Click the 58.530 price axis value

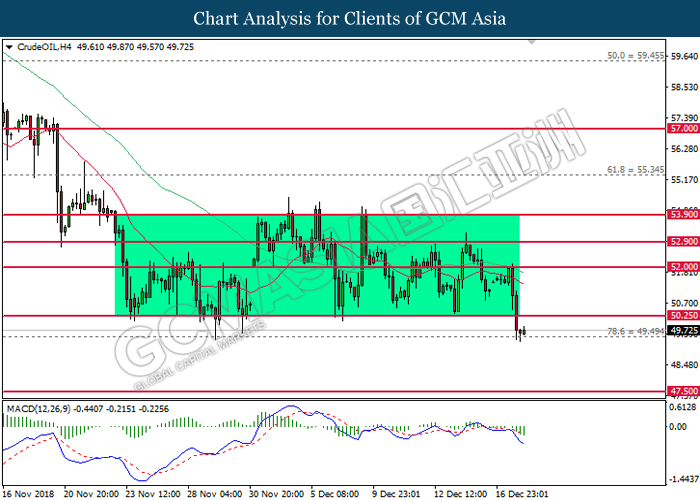pyautogui.click(x=684, y=87)
